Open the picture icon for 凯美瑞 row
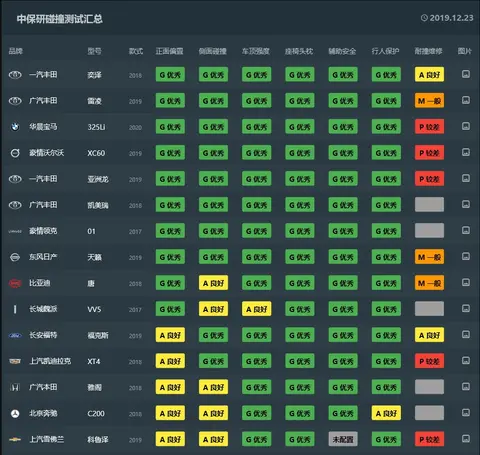 (x=466, y=204)
